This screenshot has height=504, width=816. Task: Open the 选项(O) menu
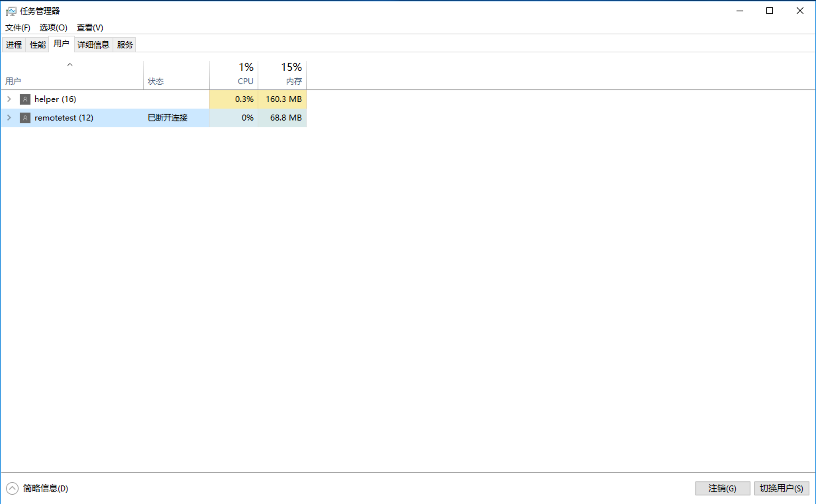point(53,28)
